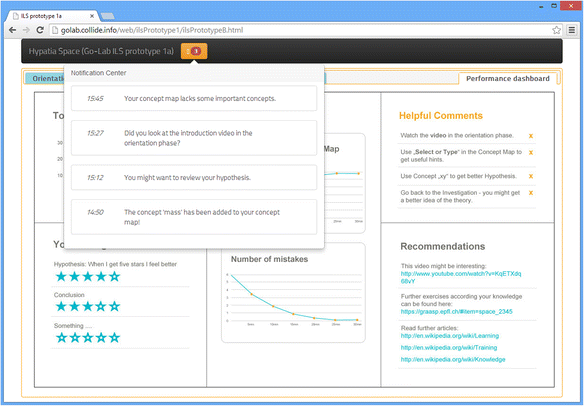Bookmark the page with the star icon
Screen dimensions: 584x406
[x=556, y=30]
